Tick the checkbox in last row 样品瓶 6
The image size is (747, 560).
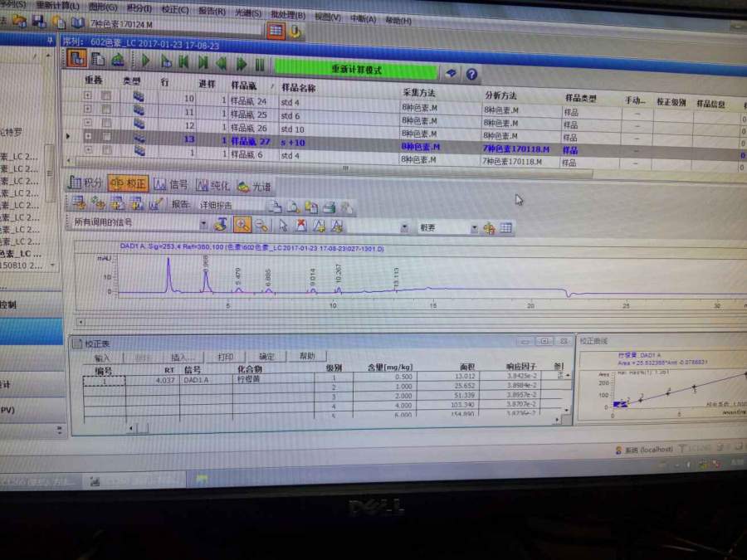click(x=107, y=150)
